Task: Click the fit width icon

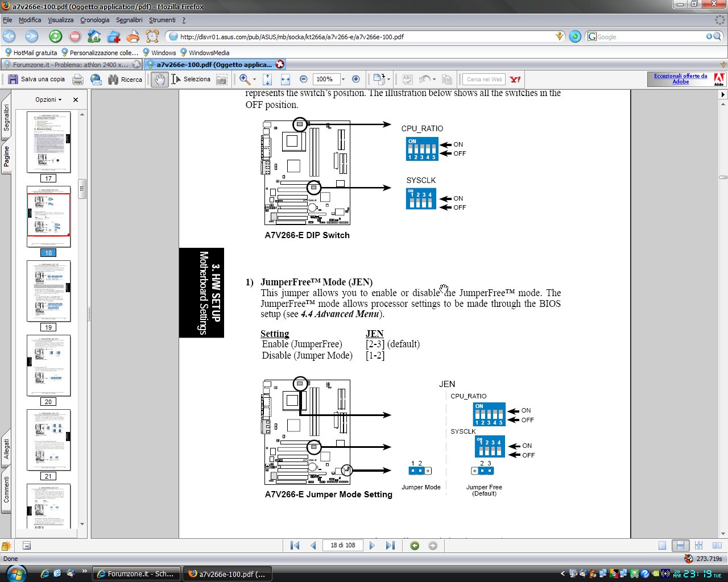Action: (285, 80)
